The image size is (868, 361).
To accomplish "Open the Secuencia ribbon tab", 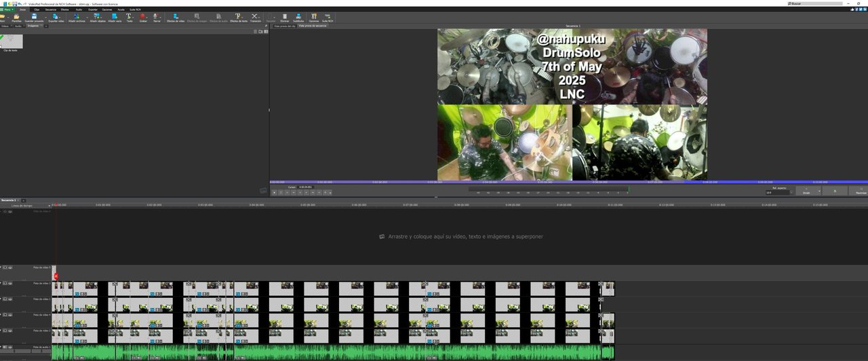I will click(x=51, y=9).
